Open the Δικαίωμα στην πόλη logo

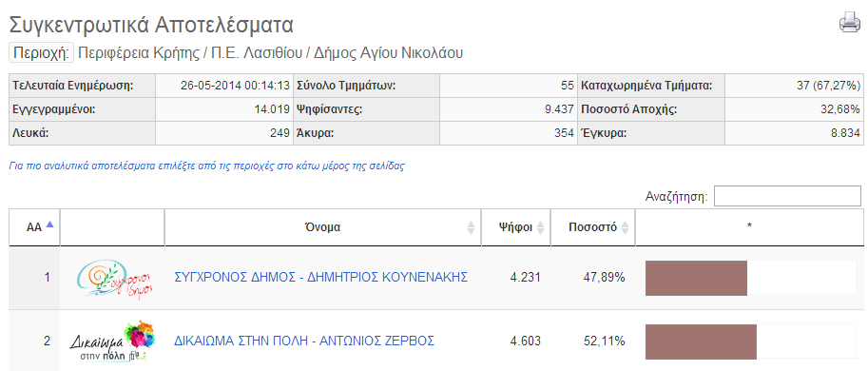(x=113, y=342)
